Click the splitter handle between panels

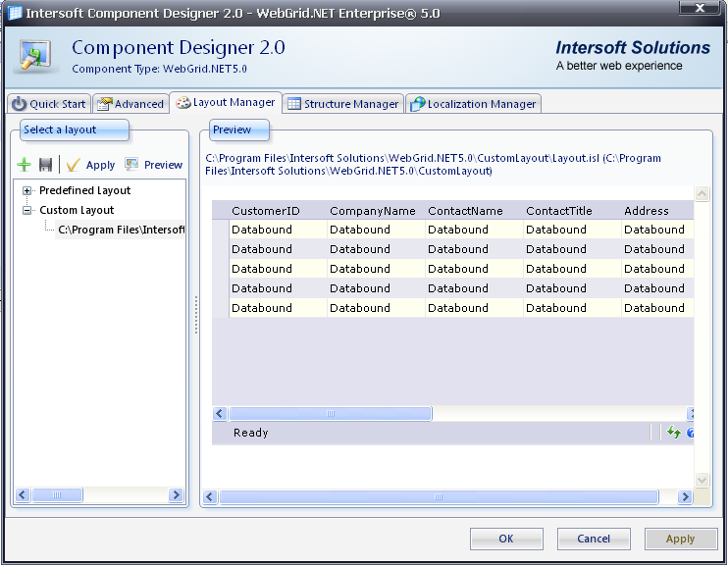(196, 315)
